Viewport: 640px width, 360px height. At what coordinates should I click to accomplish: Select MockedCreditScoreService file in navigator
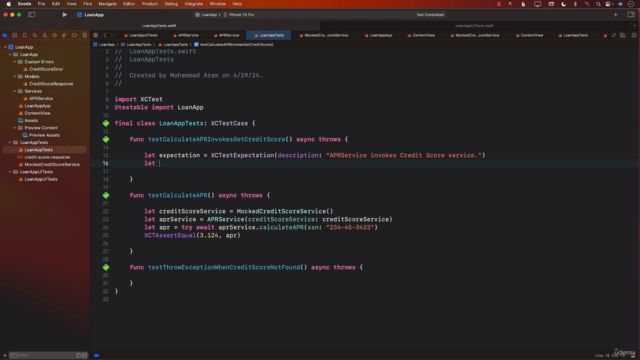pyautogui.click(x=52, y=164)
